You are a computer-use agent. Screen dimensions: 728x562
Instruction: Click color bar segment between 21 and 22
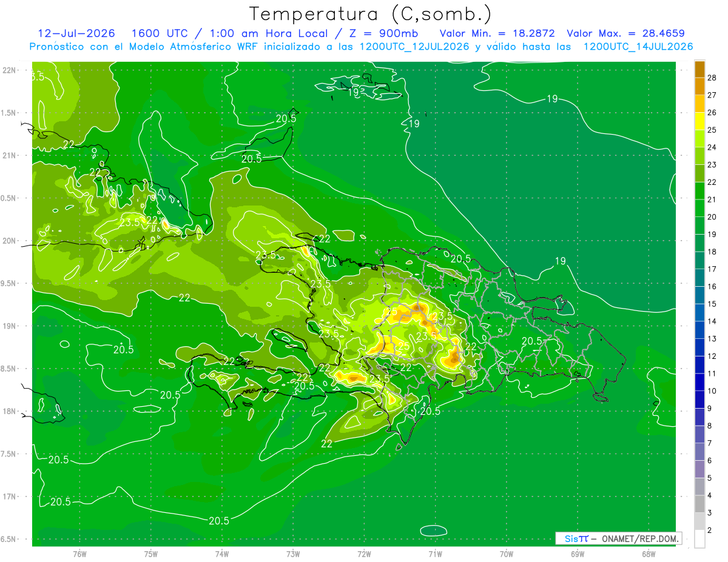699,190
